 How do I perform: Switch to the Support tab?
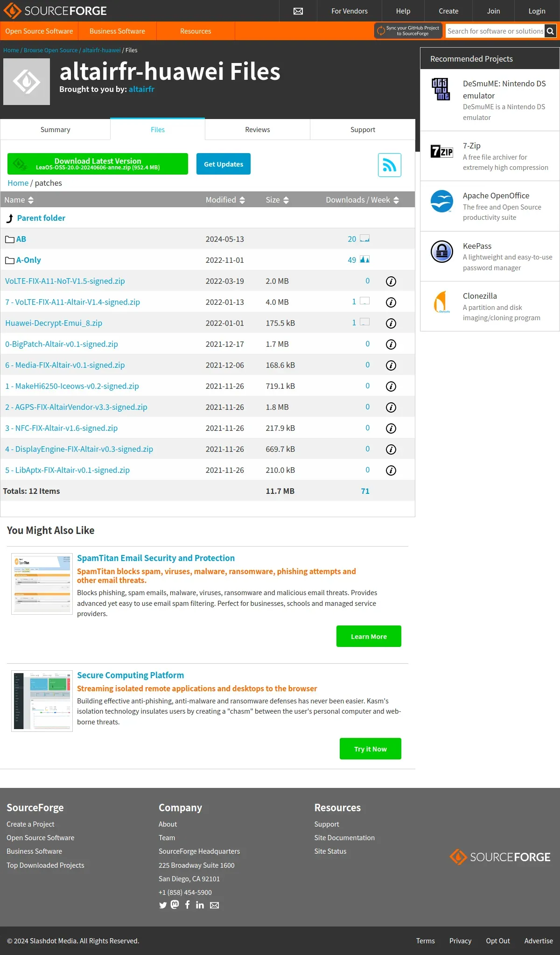pos(363,129)
